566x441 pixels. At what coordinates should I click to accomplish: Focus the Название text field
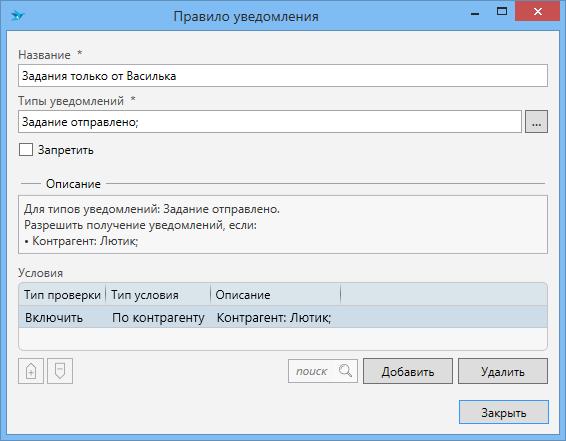[283, 76]
